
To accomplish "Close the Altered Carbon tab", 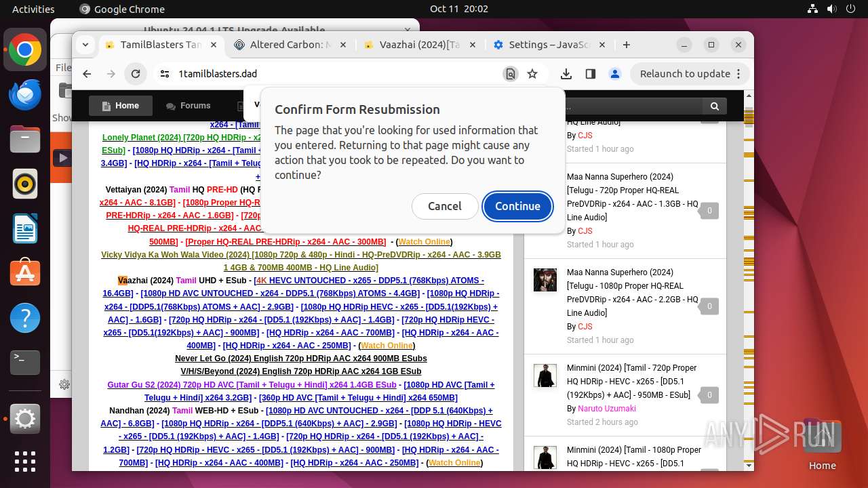I will (x=343, y=45).
